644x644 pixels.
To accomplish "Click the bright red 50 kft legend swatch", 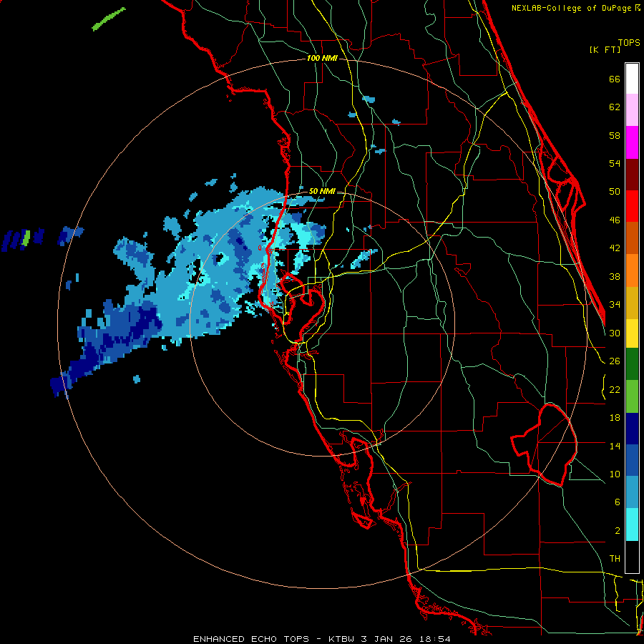I will pos(632,206).
